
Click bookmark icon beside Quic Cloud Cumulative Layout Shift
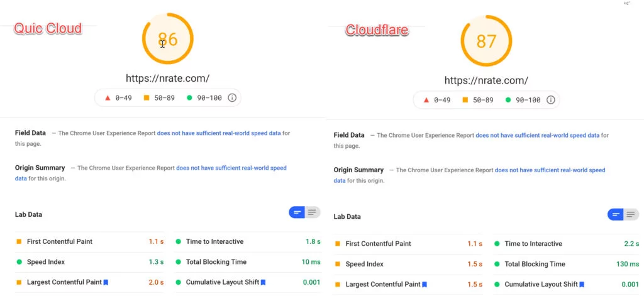coord(264,282)
